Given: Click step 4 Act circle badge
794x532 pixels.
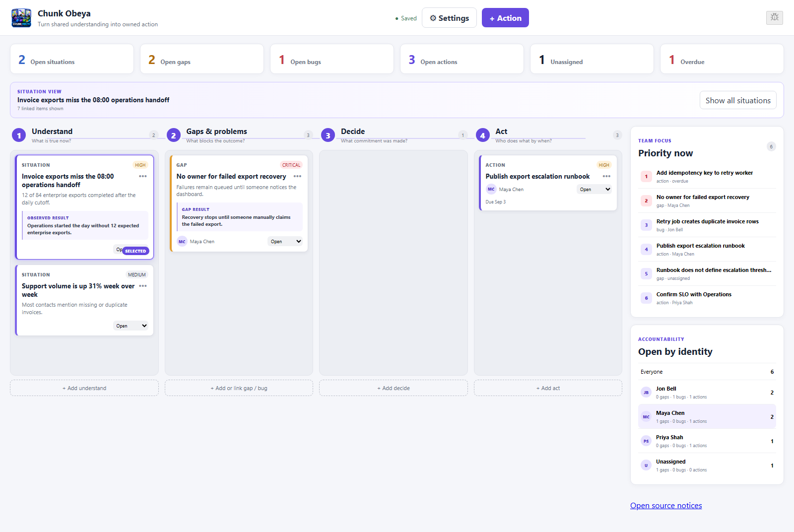Looking at the screenshot, I should coord(483,135).
